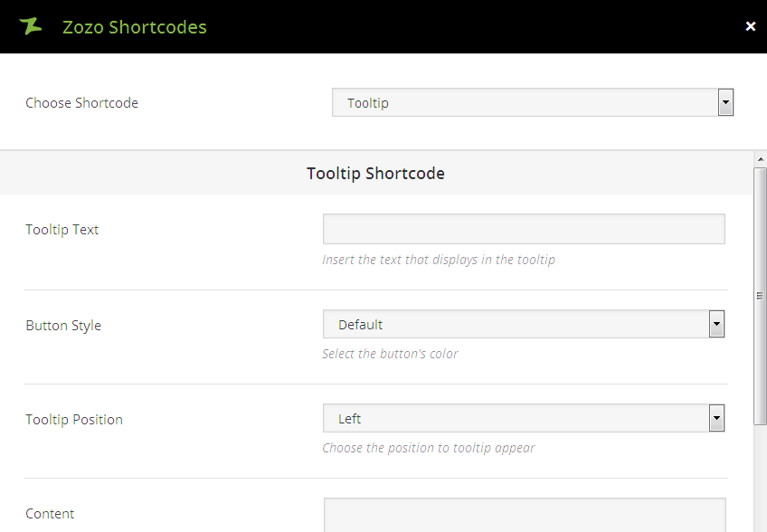Click inside the Content text area
This screenshot has height=532, width=767.
point(524,515)
